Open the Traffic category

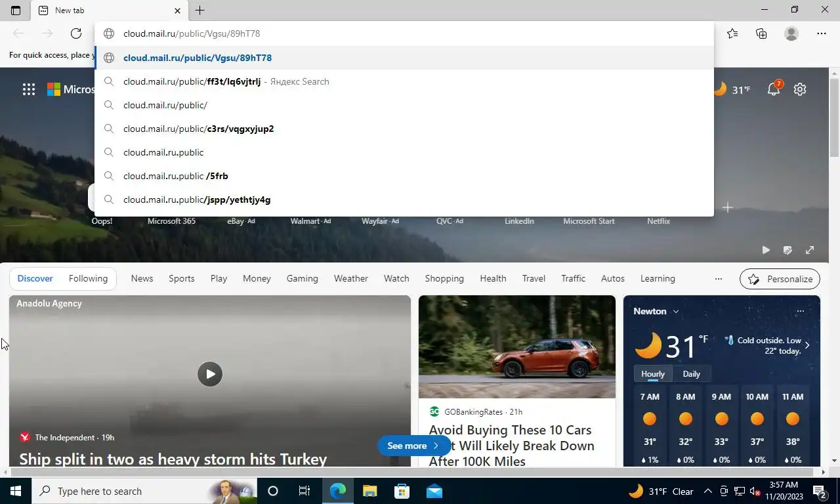574,278
